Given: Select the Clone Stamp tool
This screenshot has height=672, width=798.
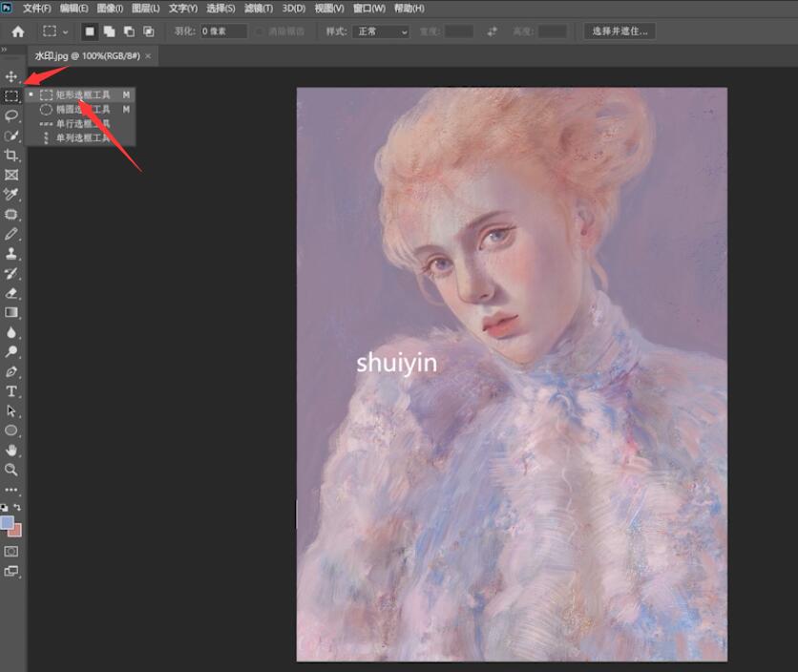Looking at the screenshot, I should pyautogui.click(x=11, y=254).
